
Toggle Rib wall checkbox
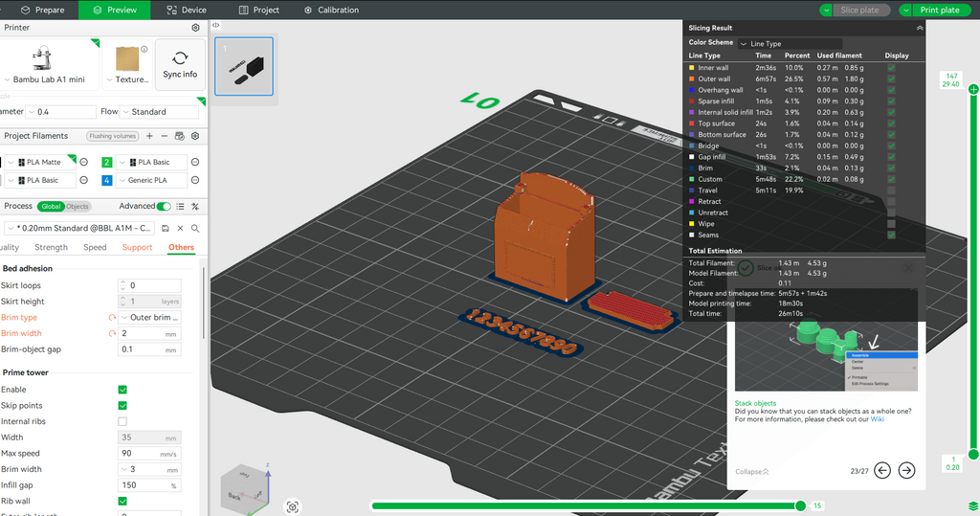[122, 501]
